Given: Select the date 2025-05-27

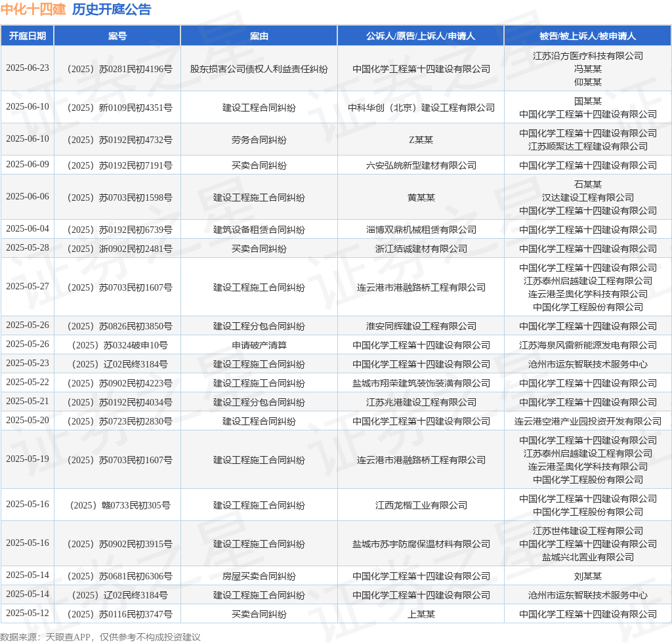Looking at the screenshot, I should pos(28,286).
